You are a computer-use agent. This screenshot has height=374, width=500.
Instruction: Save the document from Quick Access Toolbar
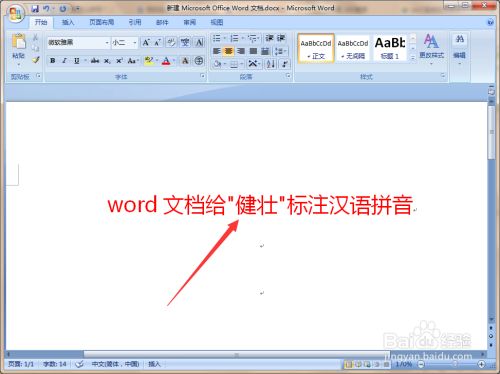point(35,9)
